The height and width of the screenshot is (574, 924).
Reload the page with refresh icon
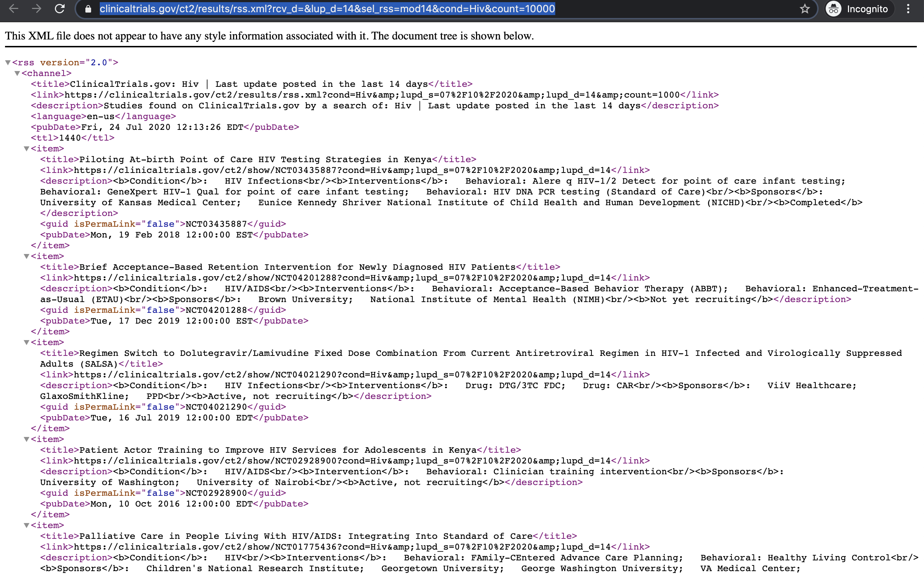[60, 9]
